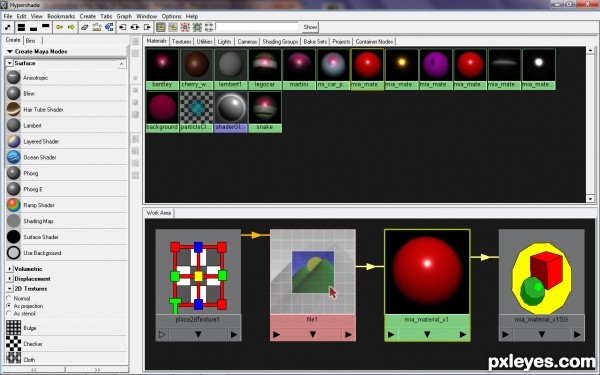The height and width of the screenshot is (375, 600).
Task: Select the cherry_w material swatch
Action: [x=196, y=69]
